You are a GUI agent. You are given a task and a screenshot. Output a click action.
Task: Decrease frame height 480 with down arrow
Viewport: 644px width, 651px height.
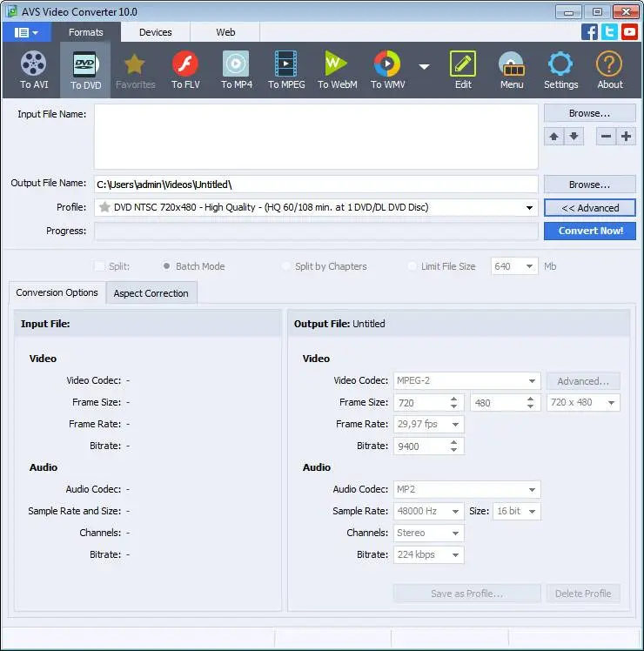click(530, 406)
